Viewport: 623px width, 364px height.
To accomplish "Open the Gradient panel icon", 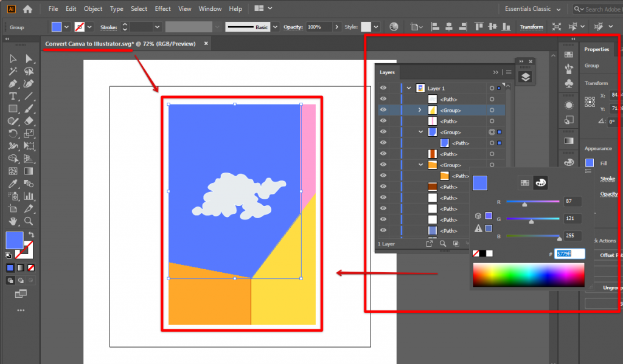I will coord(569,140).
